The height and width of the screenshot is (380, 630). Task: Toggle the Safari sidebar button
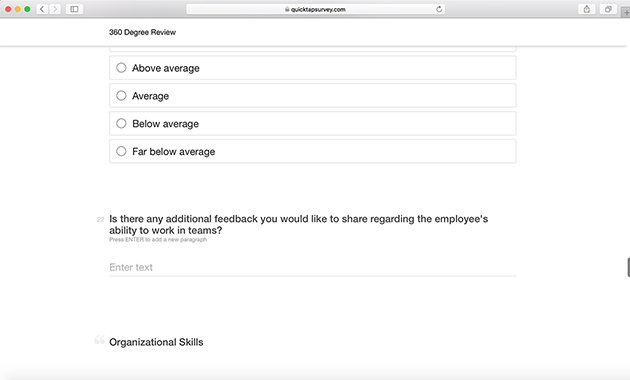coord(74,9)
